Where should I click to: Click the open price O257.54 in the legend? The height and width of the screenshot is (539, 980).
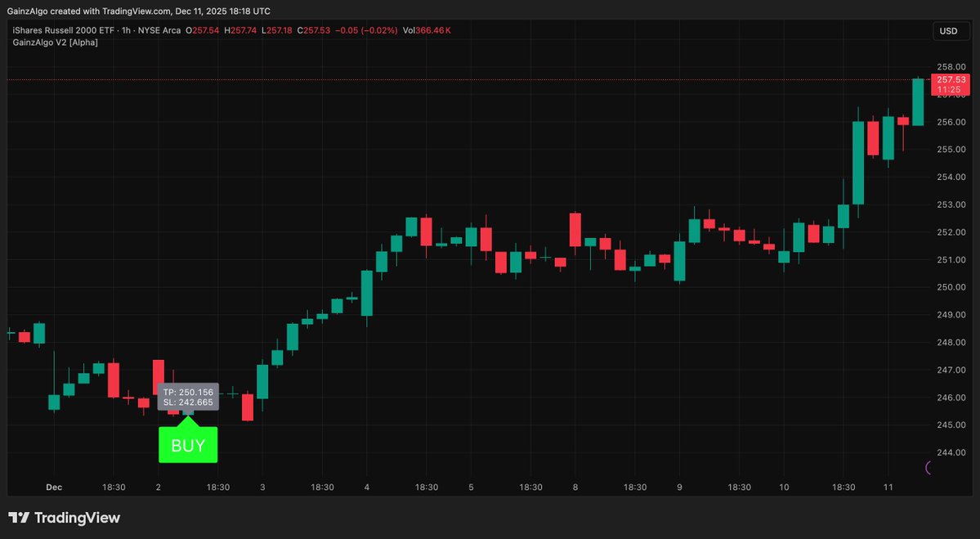(x=203, y=29)
